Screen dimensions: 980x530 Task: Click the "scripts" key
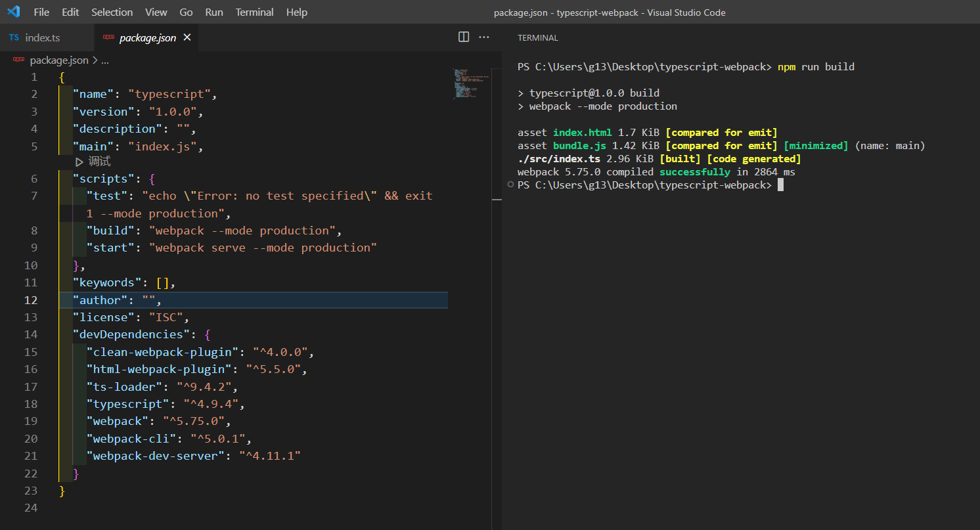104,179
